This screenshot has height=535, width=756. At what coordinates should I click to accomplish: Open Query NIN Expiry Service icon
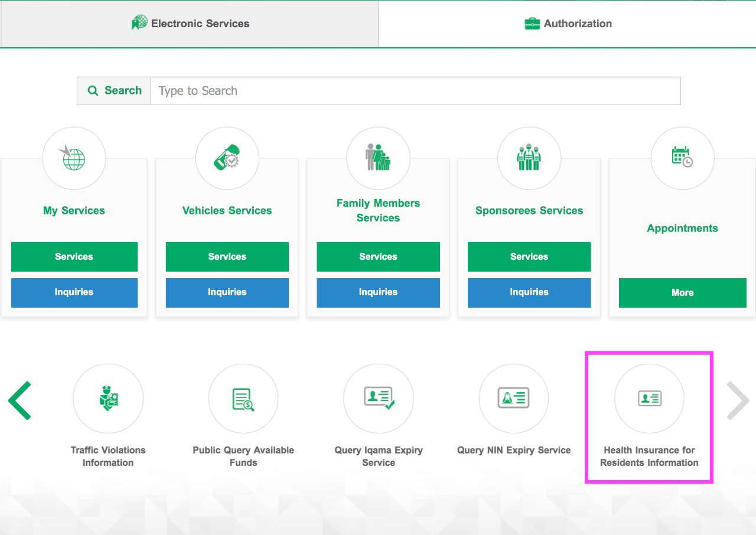[x=514, y=399]
